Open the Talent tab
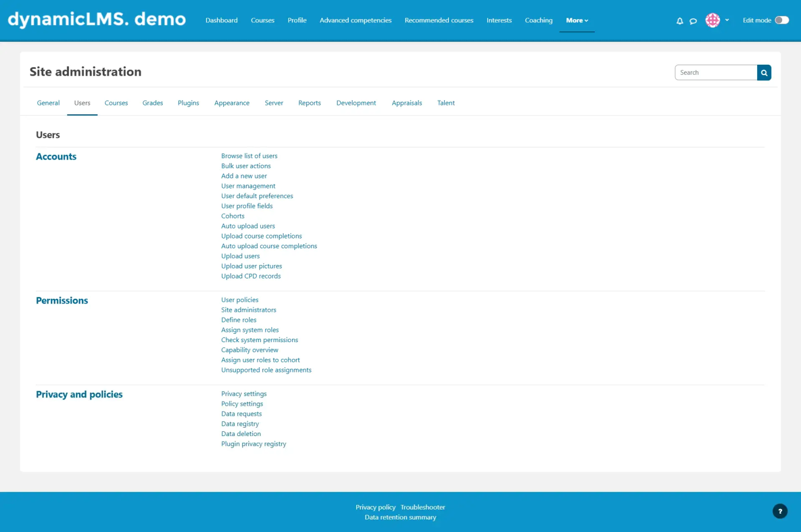801x532 pixels. 446,103
